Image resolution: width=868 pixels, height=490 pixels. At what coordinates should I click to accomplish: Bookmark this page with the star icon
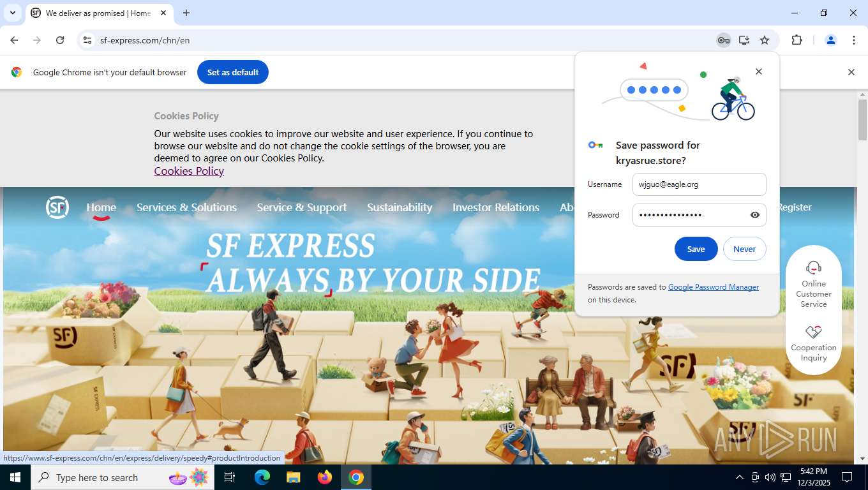pos(765,40)
